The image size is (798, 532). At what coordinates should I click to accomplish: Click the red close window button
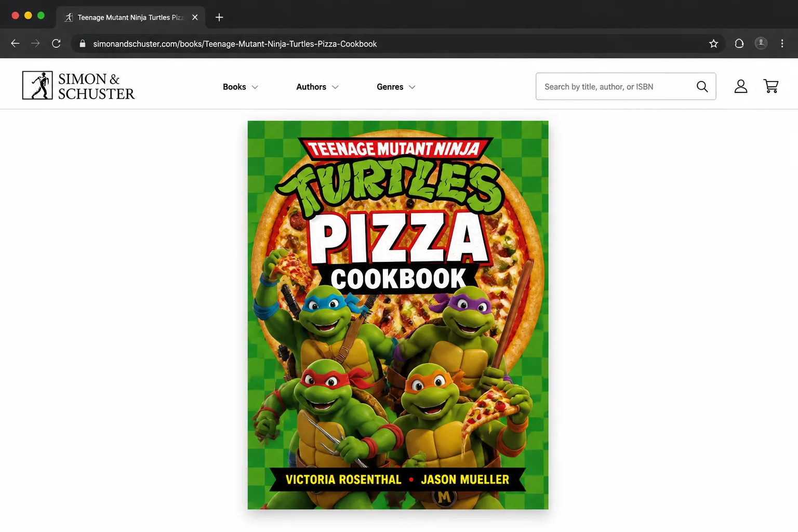click(x=16, y=16)
